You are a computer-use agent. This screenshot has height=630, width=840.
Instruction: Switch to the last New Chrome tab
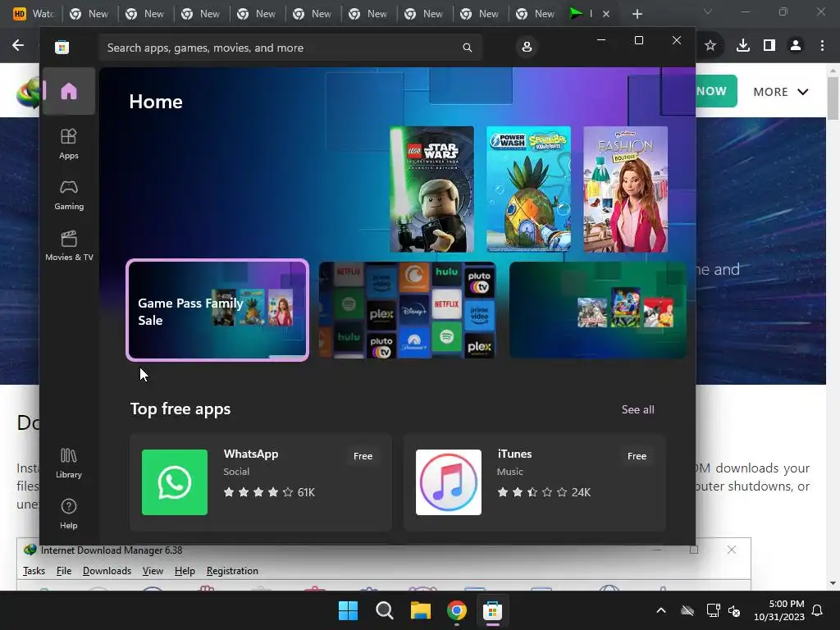point(535,14)
